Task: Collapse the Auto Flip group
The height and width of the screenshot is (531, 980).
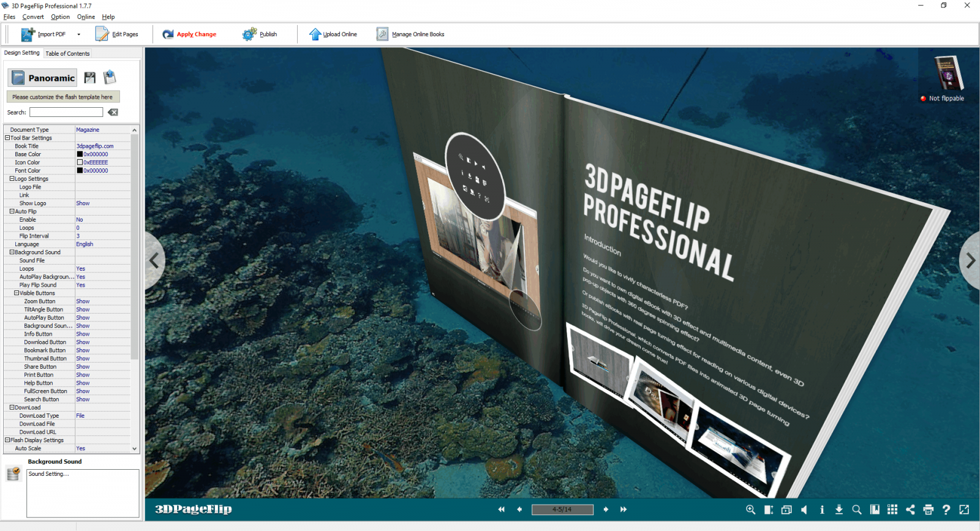Action: 12,211
